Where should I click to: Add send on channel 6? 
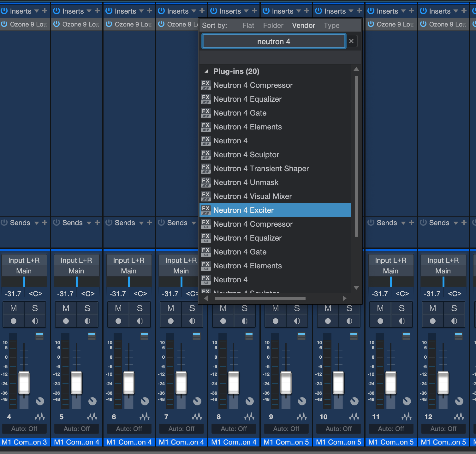(x=150, y=223)
